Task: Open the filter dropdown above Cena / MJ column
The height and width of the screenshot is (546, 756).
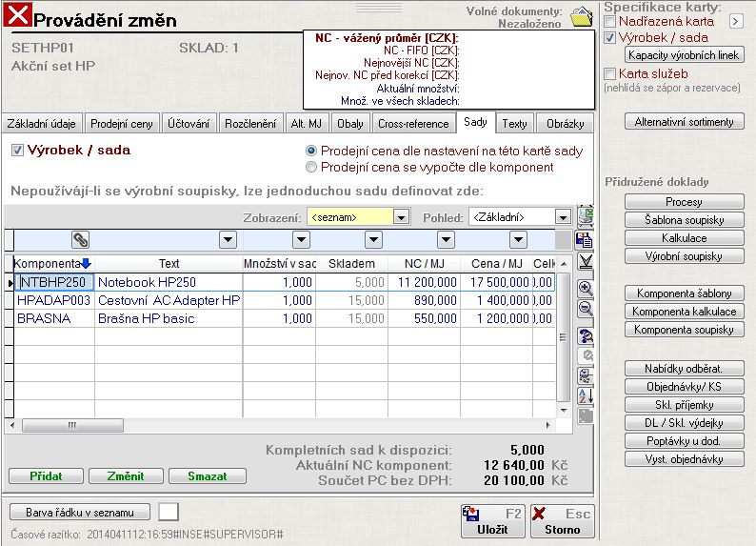Action: 518,239
